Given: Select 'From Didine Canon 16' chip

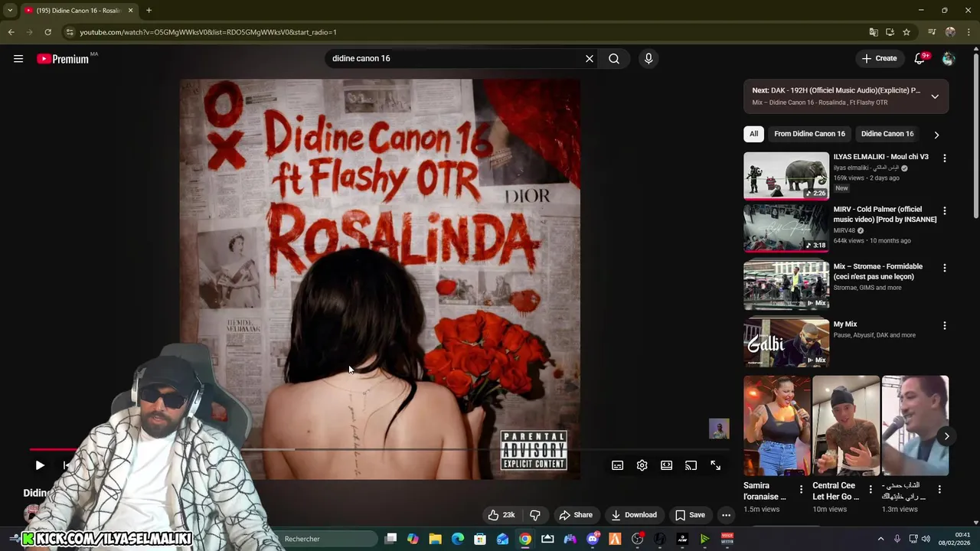Looking at the screenshot, I should pos(809,134).
